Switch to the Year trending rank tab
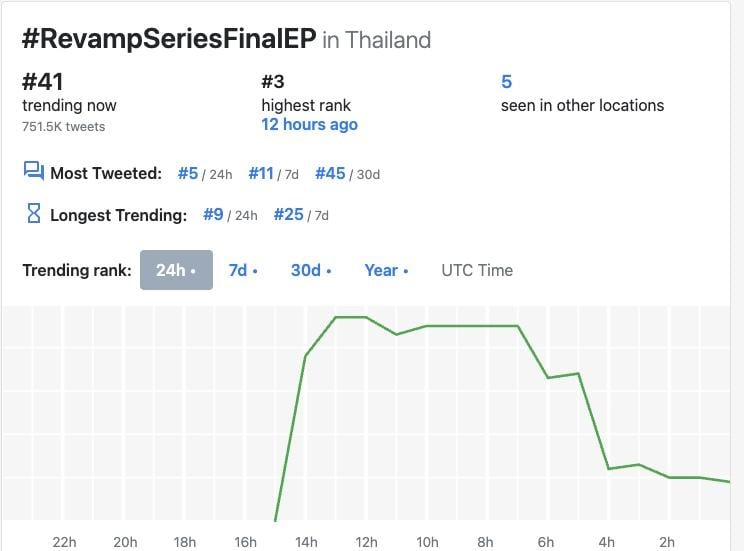This screenshot has width=744, height=551. pos(386,270)
